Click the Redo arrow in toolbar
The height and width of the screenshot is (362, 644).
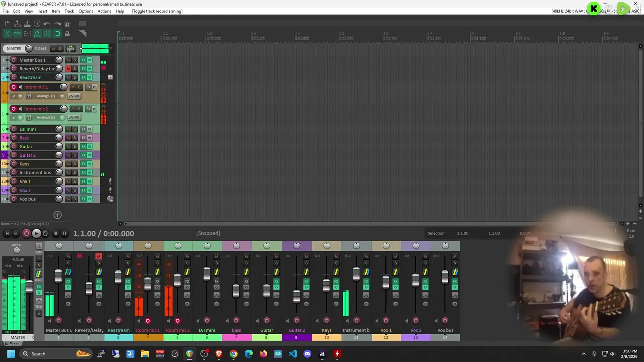(57, 24)
